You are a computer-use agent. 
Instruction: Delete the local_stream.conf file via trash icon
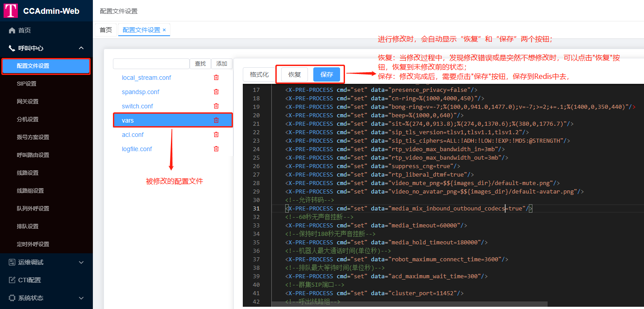coord(216,78)
